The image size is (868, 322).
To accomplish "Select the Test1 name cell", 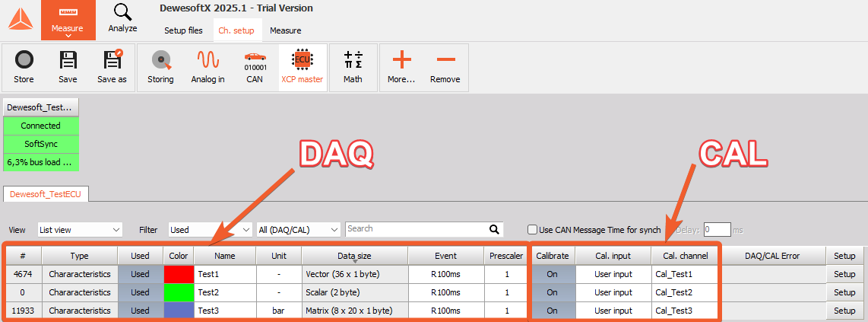I will [225, 274].
